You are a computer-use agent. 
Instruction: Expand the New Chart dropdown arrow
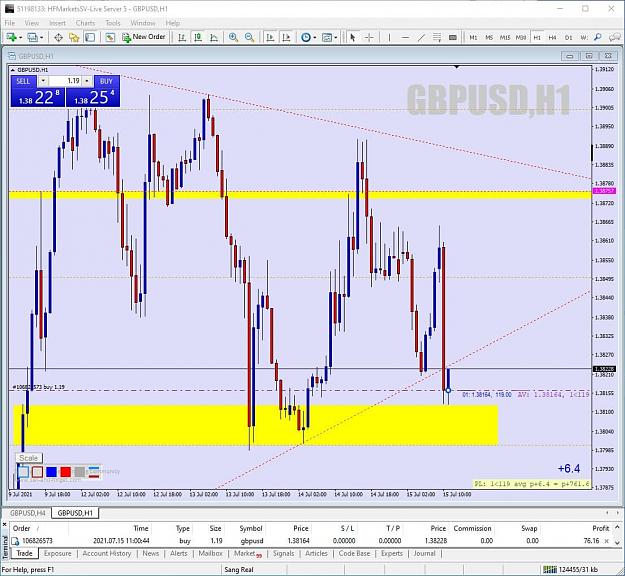[20, 37]
